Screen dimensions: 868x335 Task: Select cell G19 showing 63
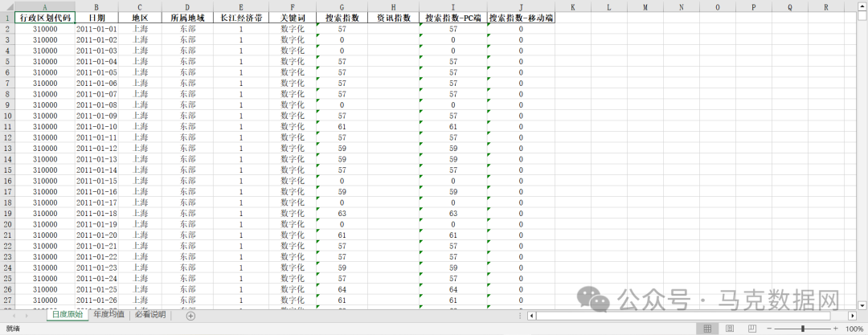click(x=342, y=213)
